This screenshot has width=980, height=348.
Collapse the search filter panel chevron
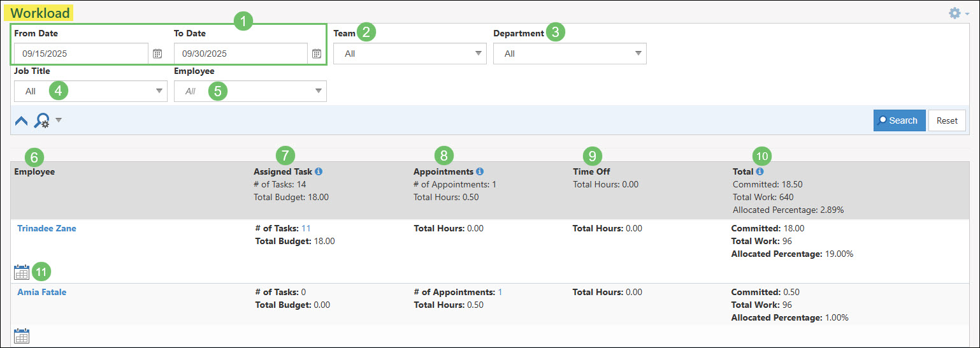pyautogui.click(x=21, y=120)
